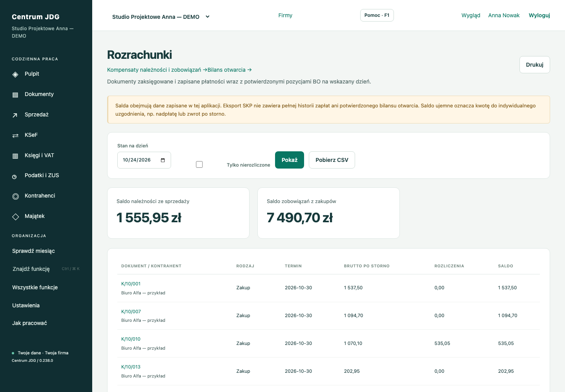Screen dimensions: 565x392
Task: Click the Twoje dane · Twoja firma status text
Action: click(x=43, y=353)
